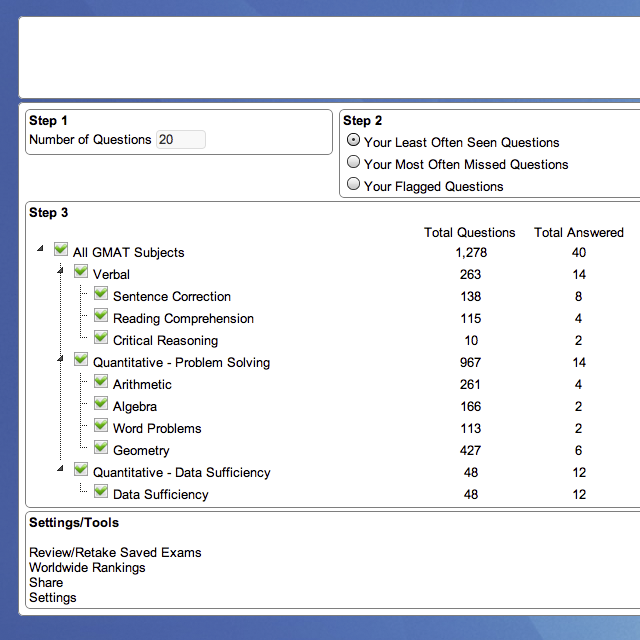The width and height of the screenshot is (640, 640).
Task: Open Worldwide Rankings link
Action: click(x=87, y=568)
